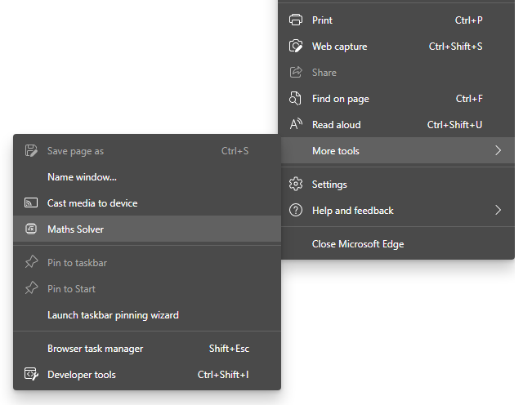
Task: Select Cast media to device option
Action: point(92,203)
